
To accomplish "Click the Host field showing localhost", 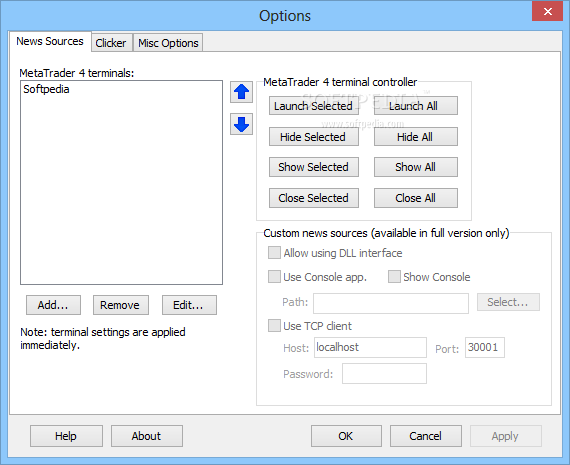I will (370, 348).
